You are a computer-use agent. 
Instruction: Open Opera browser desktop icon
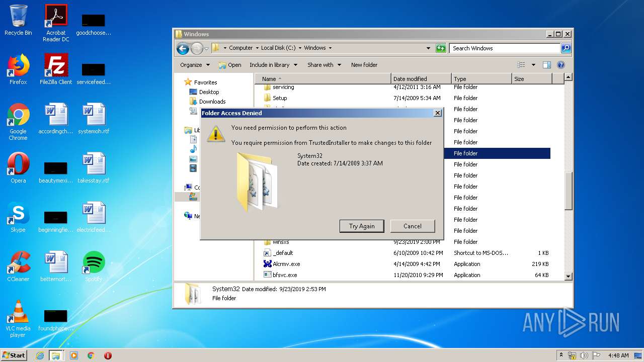[x=18, y=168]
